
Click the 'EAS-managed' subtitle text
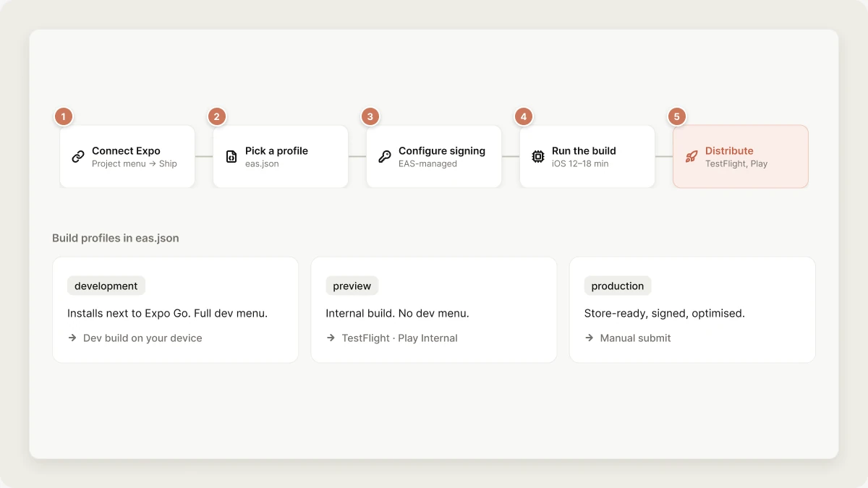coord(427,164)
